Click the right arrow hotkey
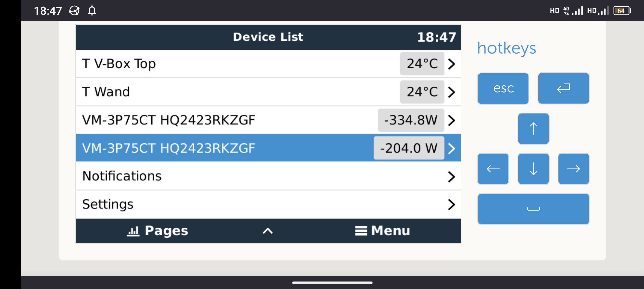The image size is (644, 289). [573, 169]
